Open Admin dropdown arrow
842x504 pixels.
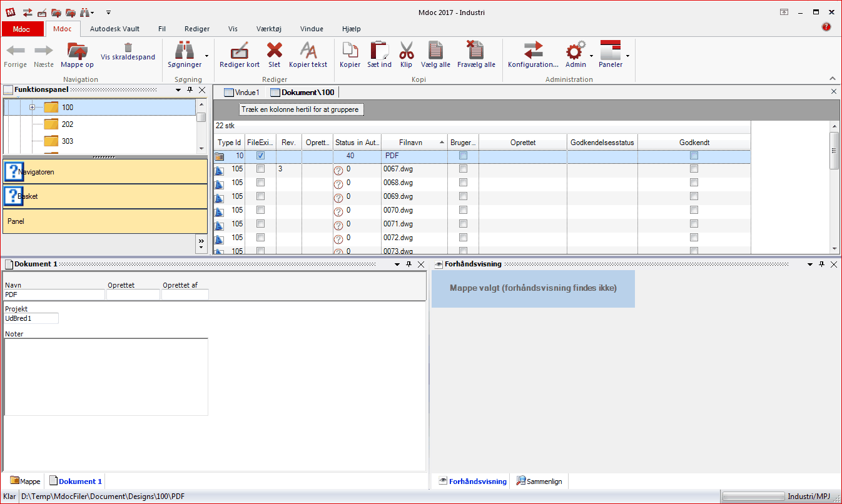point(591,56)
